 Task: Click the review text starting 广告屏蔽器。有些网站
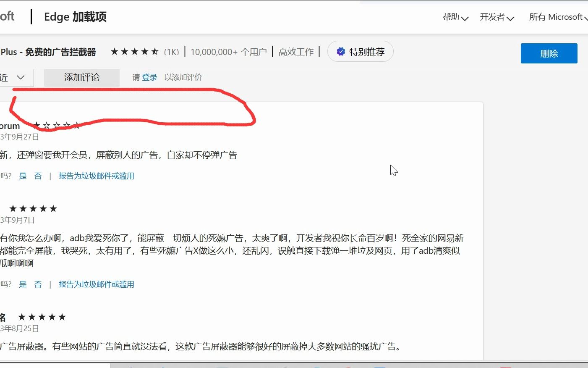click(201, 347)
